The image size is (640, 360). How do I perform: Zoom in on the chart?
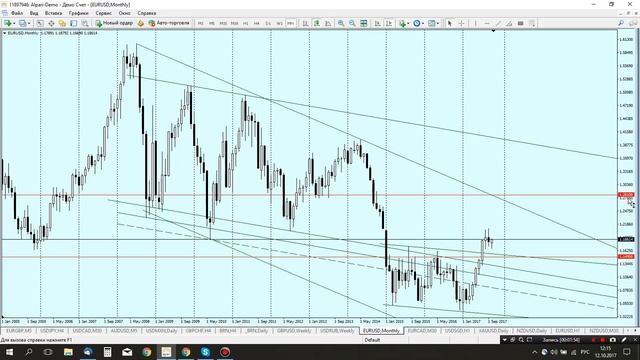click(341, 23)
